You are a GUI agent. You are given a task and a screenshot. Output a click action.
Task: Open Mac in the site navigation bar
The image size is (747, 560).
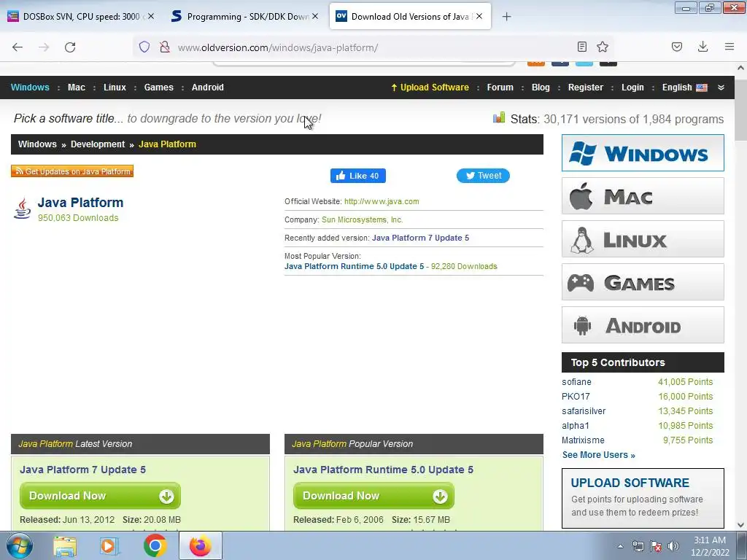click(x=76, y=87)
